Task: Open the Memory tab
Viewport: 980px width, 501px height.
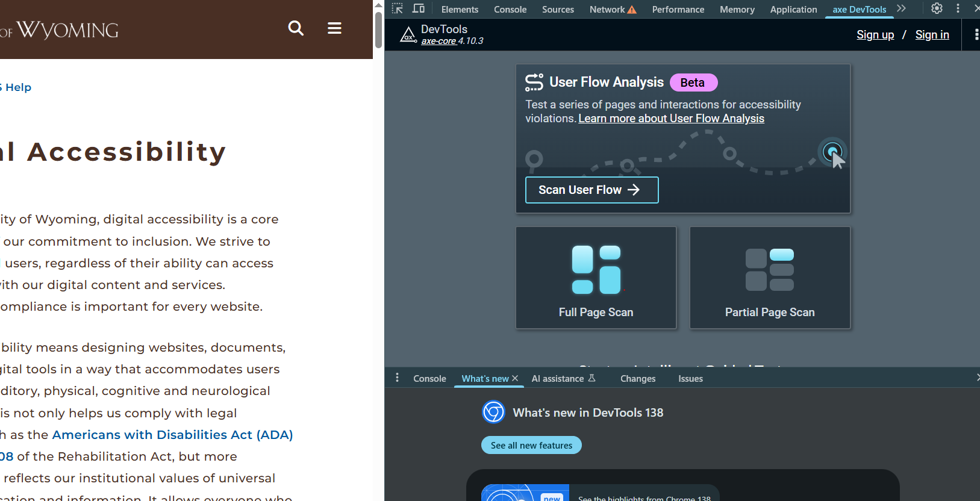Action: point(737,10)
